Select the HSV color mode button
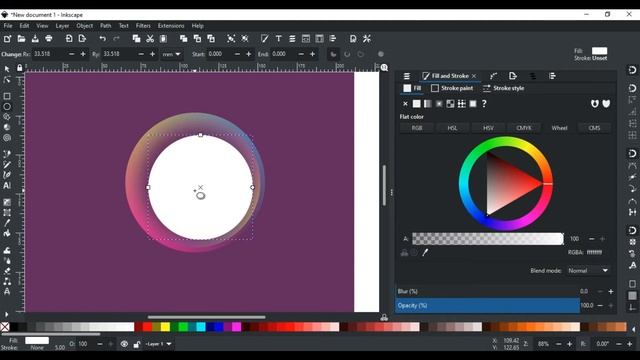This screenshot has width=640, height=360. pos(488,128)
